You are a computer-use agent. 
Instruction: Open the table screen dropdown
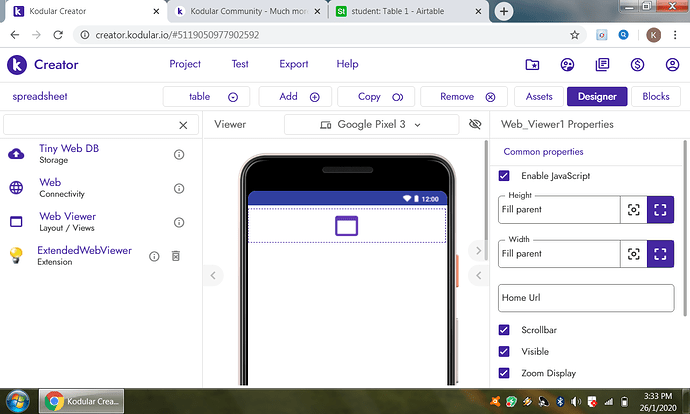pos(206,97)
